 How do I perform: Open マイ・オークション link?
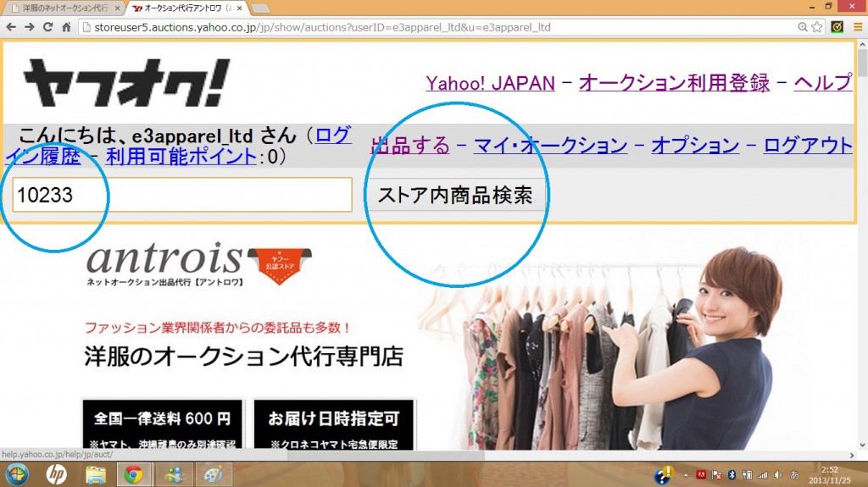(x=550, y=146)
